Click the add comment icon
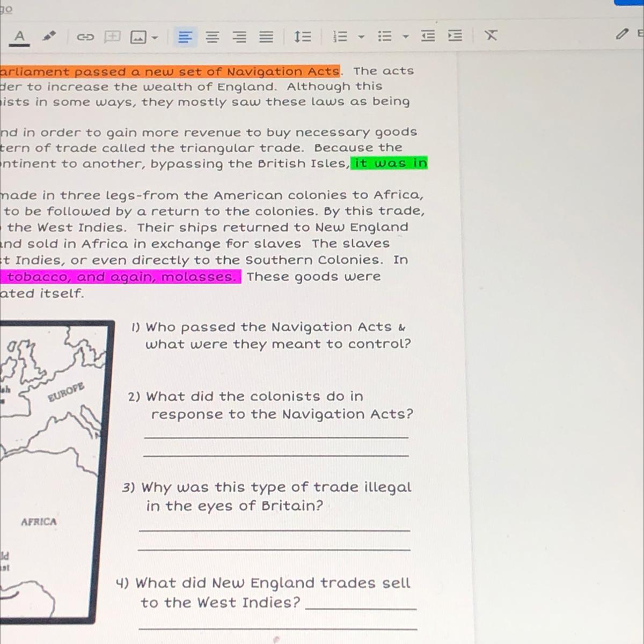 pyautogui.click(x=112, y=36)
